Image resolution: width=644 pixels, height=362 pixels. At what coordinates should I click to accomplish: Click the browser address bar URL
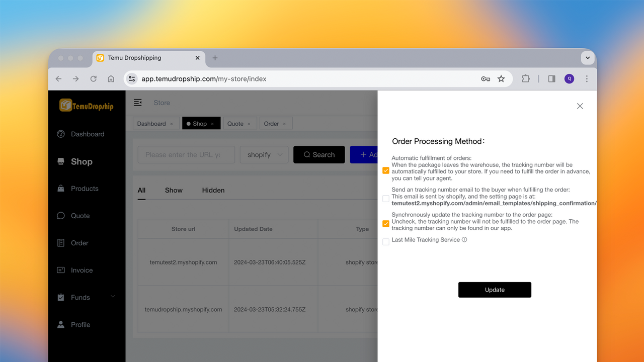coord(204,79)
